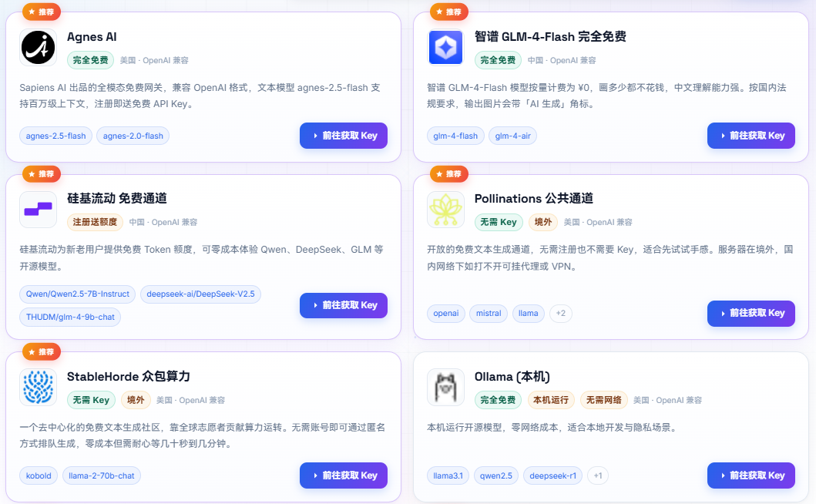Select the glm-4-air model tag
816x504 pixels.
tap(512, 136)
